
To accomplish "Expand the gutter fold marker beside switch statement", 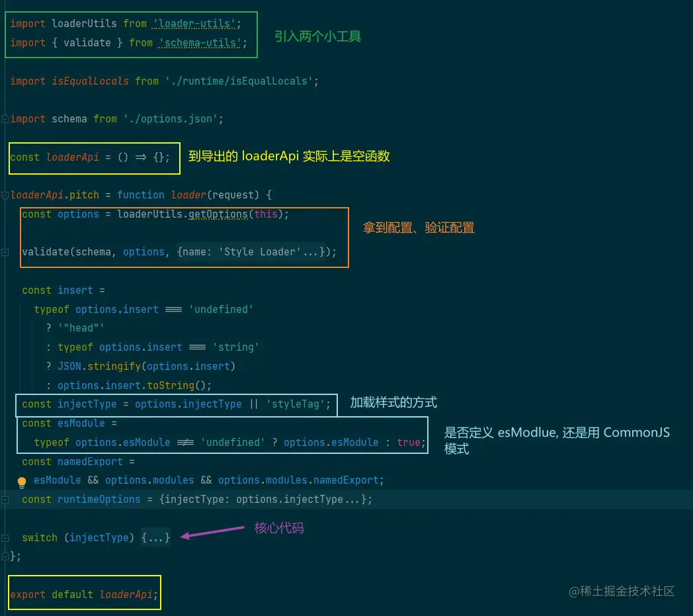I will click(5, 538).
